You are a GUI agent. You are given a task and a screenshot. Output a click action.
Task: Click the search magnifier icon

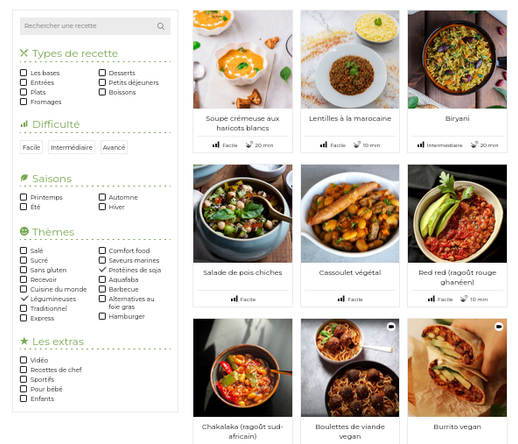pos(161,26)
